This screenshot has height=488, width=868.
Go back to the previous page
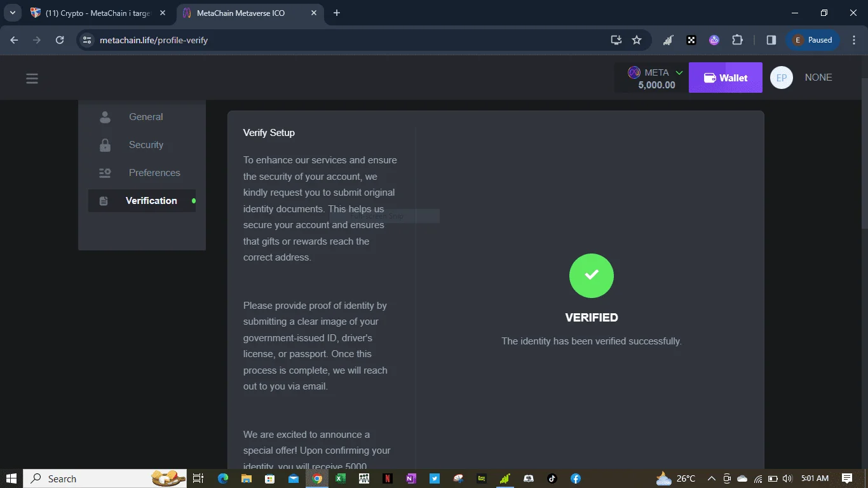14,40
